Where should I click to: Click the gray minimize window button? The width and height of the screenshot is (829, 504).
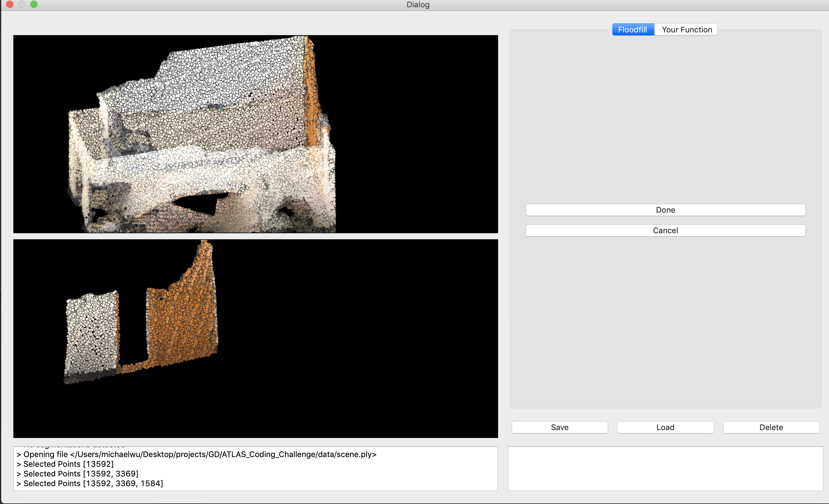coord(22,4)
